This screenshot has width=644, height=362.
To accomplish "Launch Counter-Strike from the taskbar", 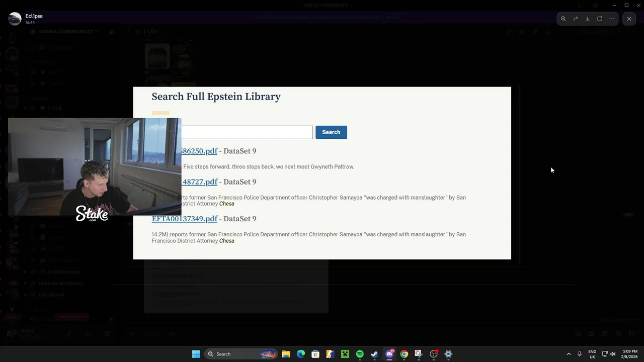I will click(x=330, y=354).
